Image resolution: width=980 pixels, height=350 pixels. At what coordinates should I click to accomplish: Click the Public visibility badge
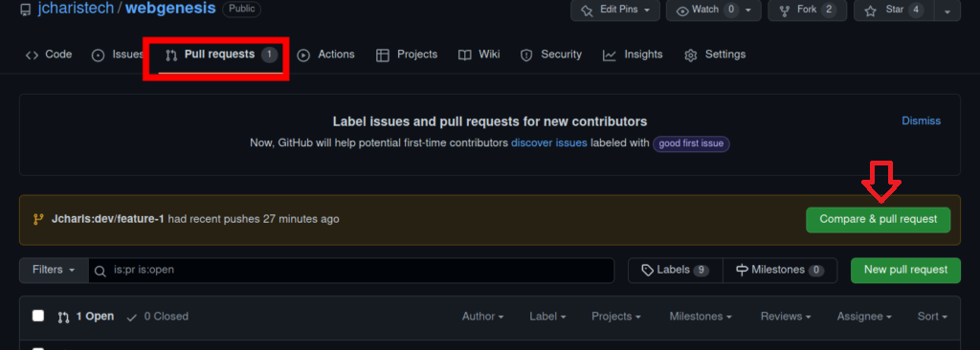pyautogui.click(x=242, y=10)
